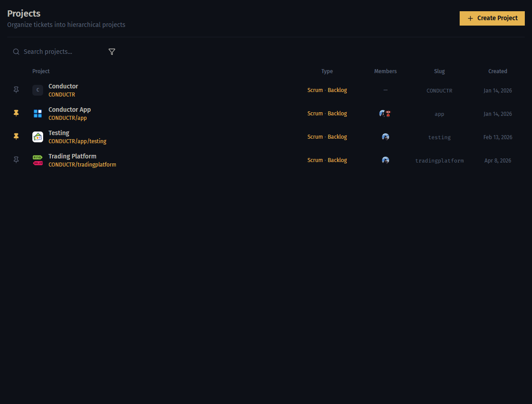Image resolution: width=532 pixels, height=404 pixels.
Task: Click the Feb 13, 2026 created date
Action: tap(498, 137)
